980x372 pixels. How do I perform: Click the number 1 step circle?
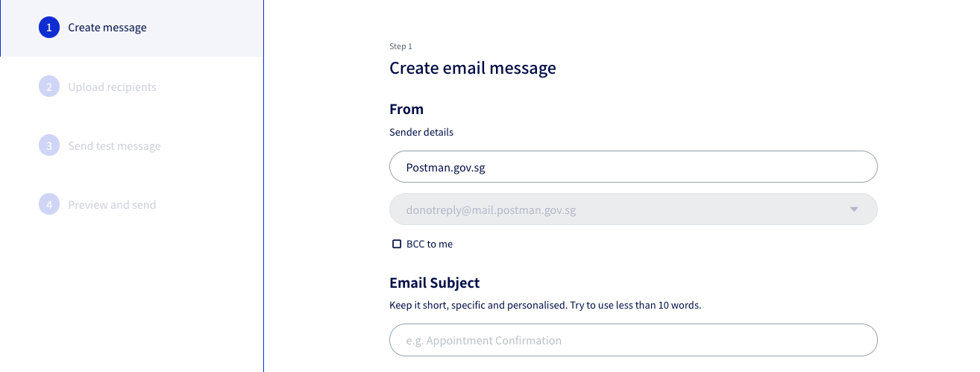click(x=48, y=28)
